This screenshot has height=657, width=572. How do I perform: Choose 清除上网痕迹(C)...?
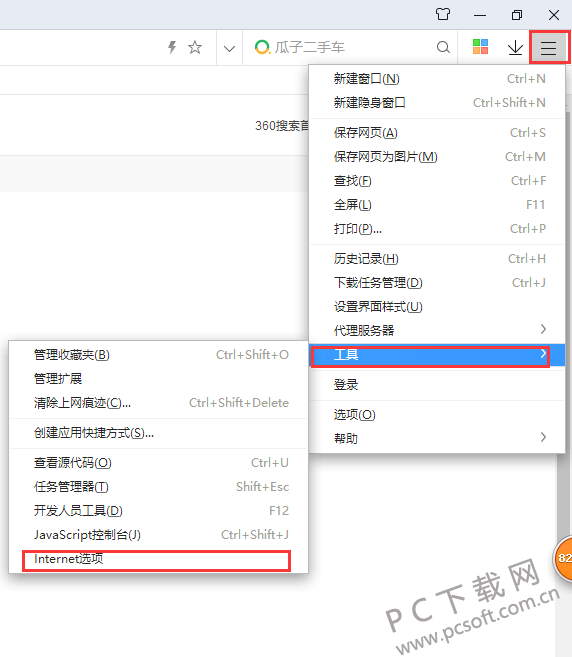coord(158,403)
